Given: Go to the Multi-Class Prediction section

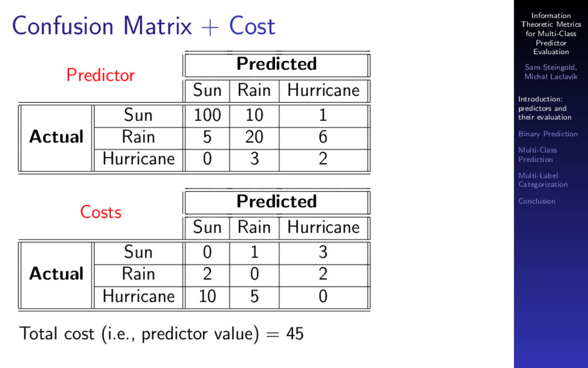Looking at the screenshot, I should pos(537,155).
